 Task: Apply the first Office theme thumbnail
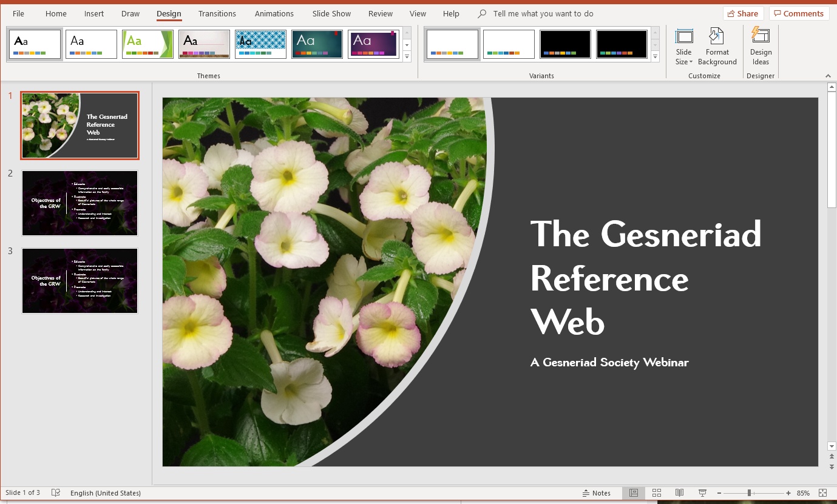pyautogui.click(x=35, y=44)
